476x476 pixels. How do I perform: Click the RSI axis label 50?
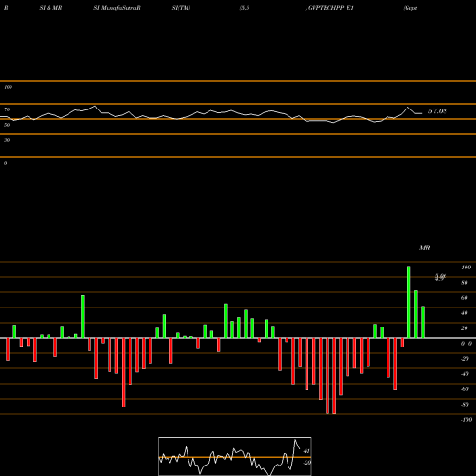(7, 125)
